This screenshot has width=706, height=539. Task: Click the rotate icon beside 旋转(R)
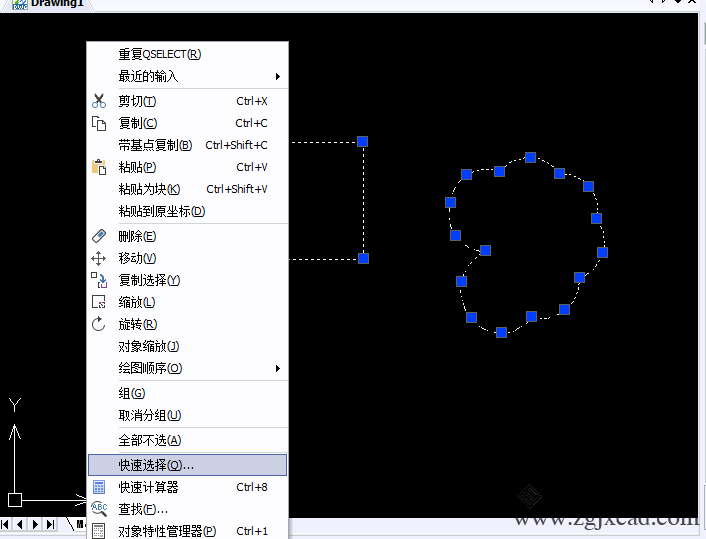tap(99, 324)
